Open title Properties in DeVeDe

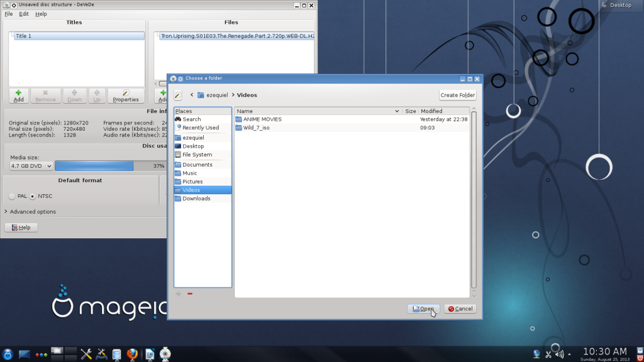tap(126, 96)
